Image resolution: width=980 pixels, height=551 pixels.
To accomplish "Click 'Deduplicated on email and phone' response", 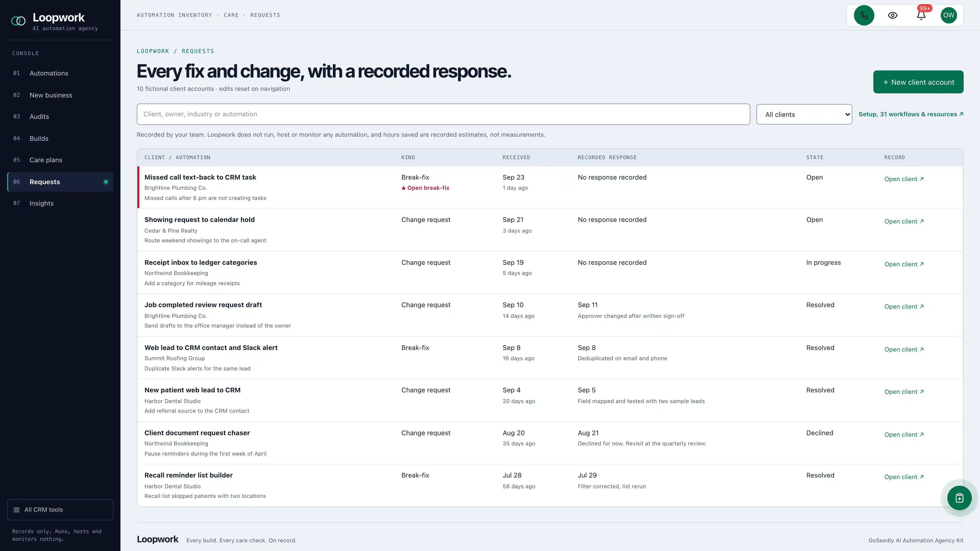I will click(622, 358).
